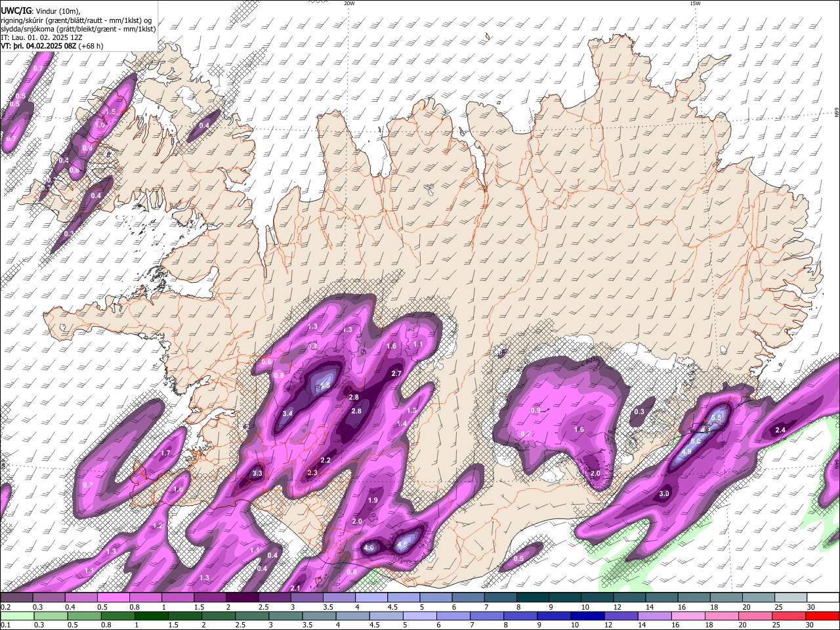The image size is (840, 630).
Task: Click the 'UWC/IG: Vindur (10m)' title line
Action: (x=41, y=10)
